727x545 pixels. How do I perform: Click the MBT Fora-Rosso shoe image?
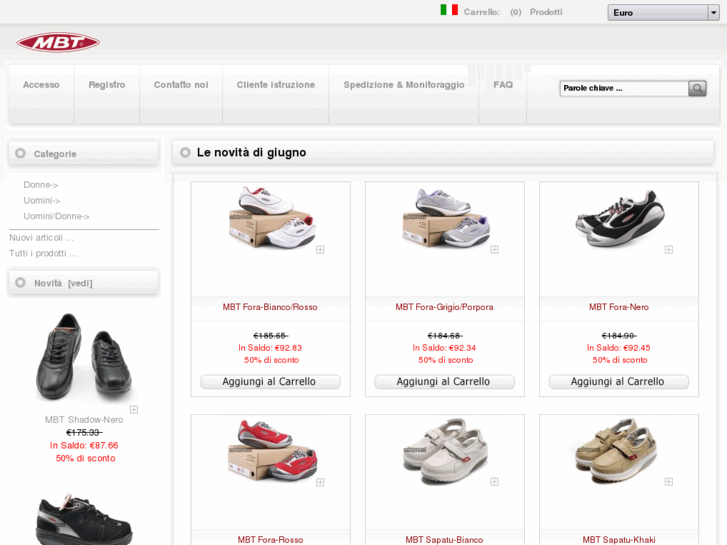[x=273, y=450]
